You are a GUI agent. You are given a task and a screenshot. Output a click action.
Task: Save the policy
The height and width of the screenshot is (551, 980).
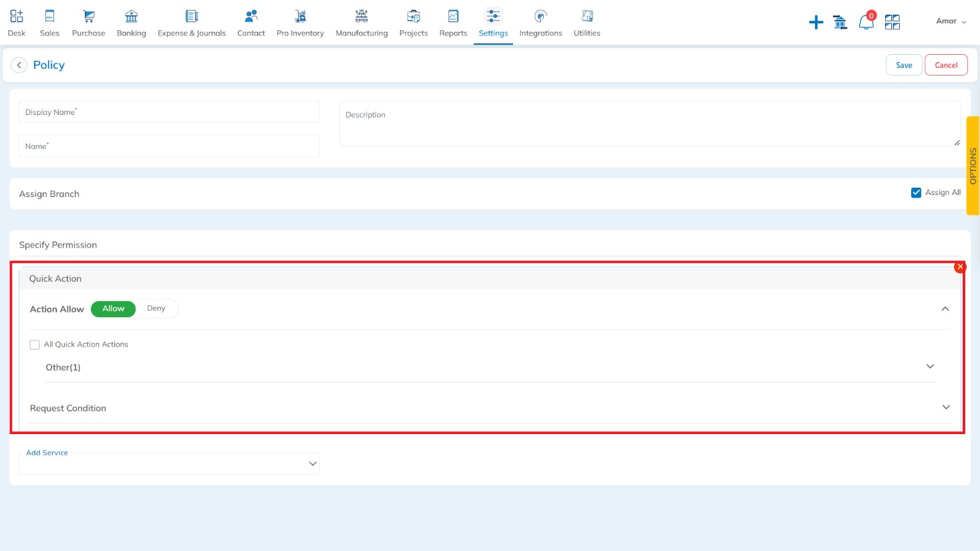904,65
